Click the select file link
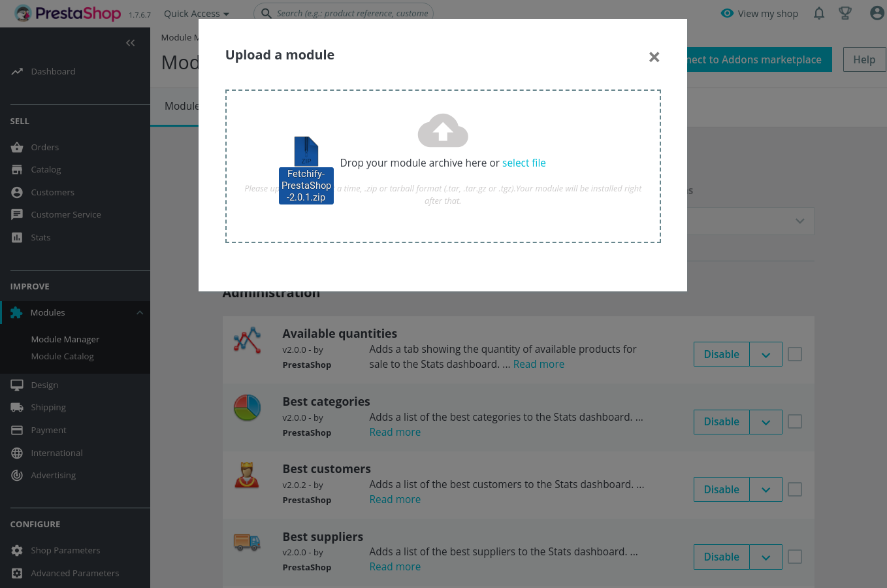This screenshot has width=887, height=588. coord(524,163)
